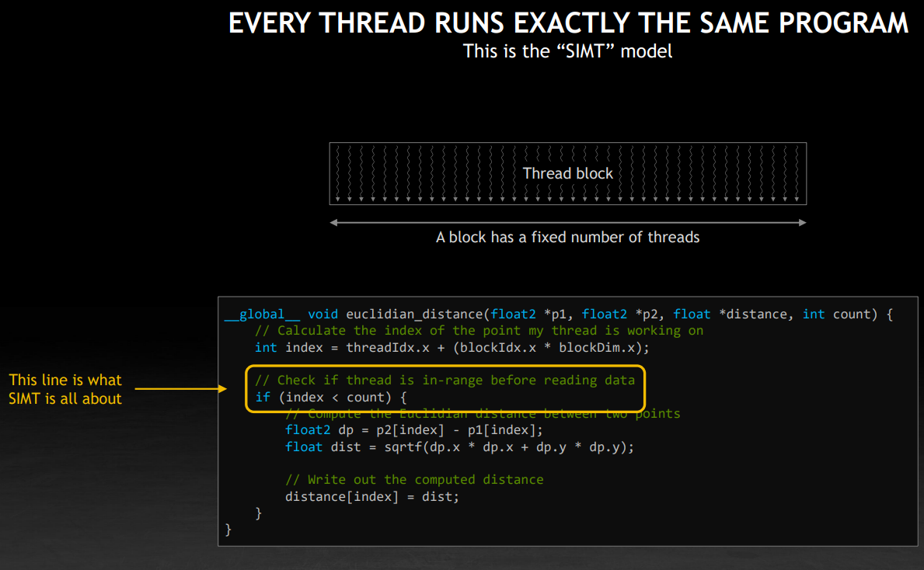The width and height of the screenshot is (924, 570).
Task: Click the caption "A block has a fixed number of threads"
Action: coord(567,237)
